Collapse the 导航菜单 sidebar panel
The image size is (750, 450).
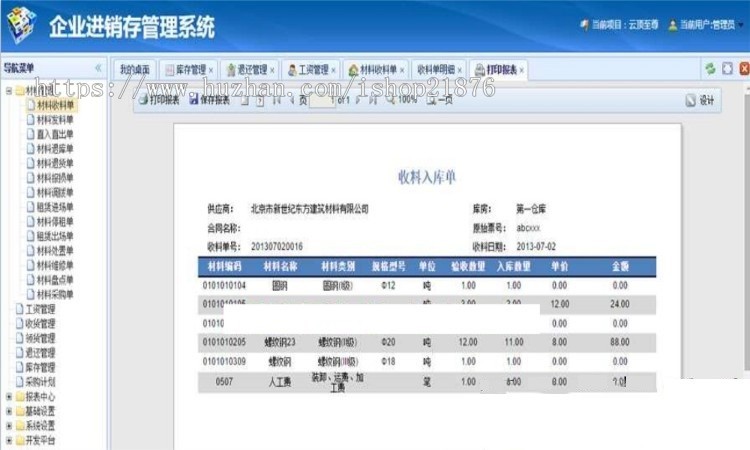pyautogui.click(x=99, y=68)
